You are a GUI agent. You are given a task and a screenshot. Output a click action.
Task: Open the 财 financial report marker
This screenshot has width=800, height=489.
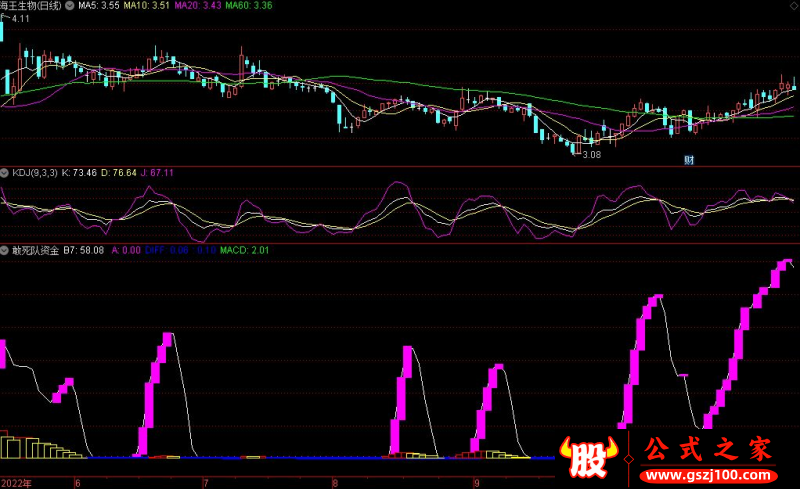click(x=689, y=160)
